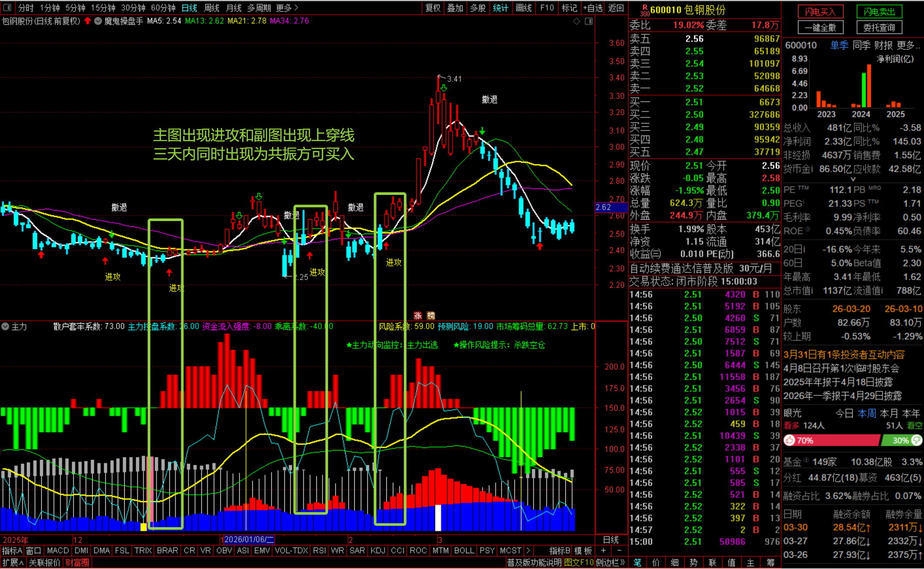Screen dimensions: 924x569
Task: Click the 2026/01/06 date marker on timeline
Action: pyautogui.click(x=249, y=539)
